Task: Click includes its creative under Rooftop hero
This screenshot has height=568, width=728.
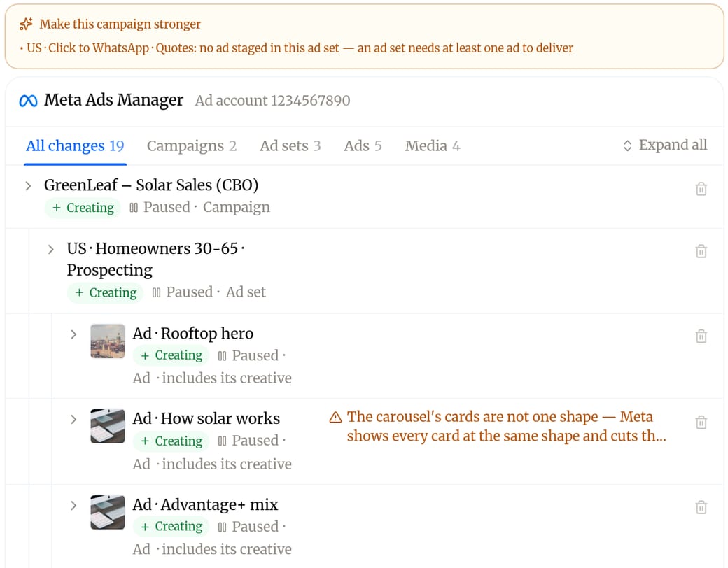Action: [227, 378]
